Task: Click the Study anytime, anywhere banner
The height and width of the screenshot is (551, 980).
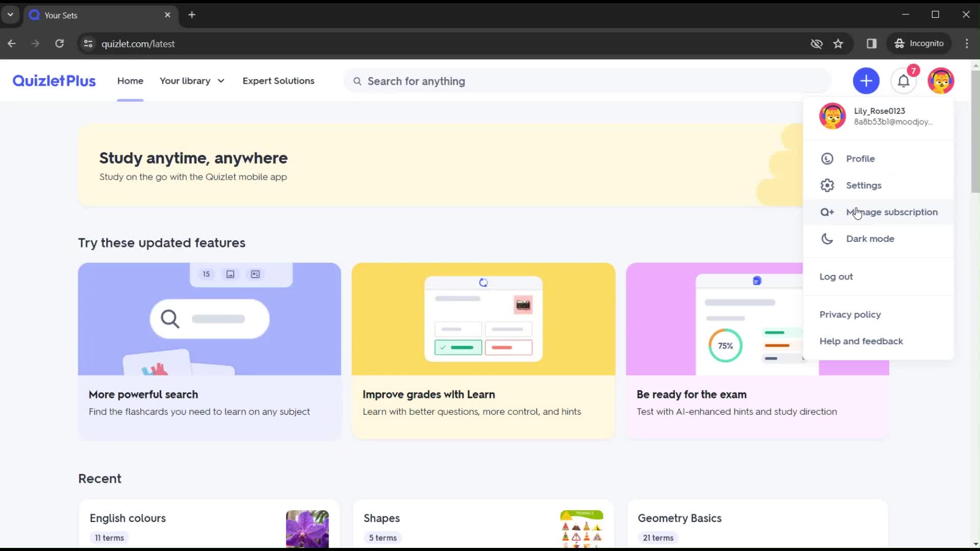Action: [x=440, y=165]
